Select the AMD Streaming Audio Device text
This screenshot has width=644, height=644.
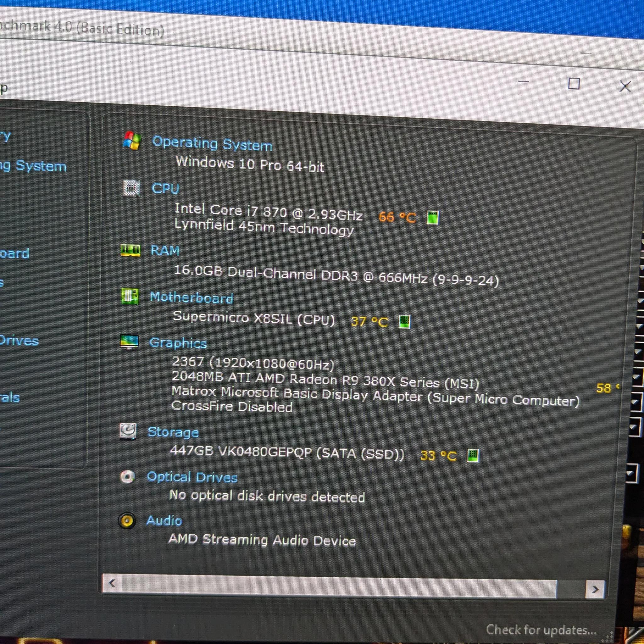coord(262,540)
